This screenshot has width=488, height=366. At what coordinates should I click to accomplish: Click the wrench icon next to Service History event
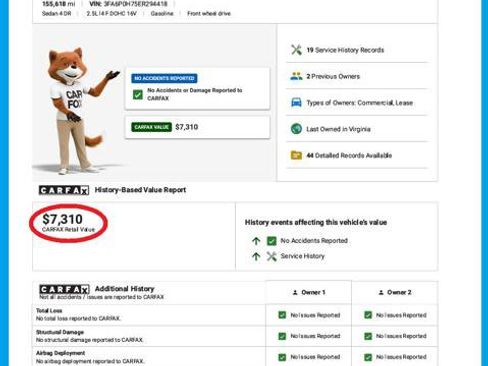[272, 256]
